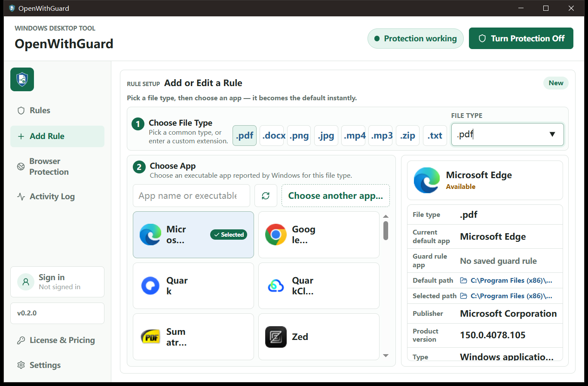Image resolution: width=588 pixels, height=386 pixels.
Task: Select the .docx file type chip
Action: point(272,136)
